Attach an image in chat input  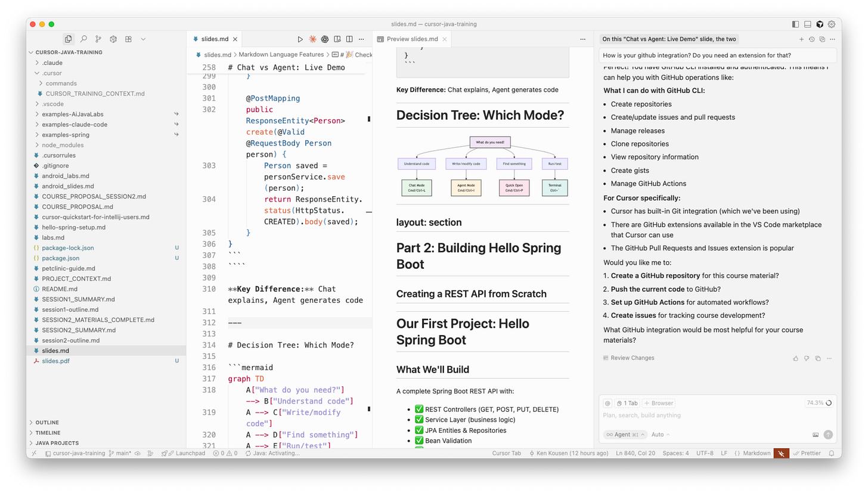point(816,435)
